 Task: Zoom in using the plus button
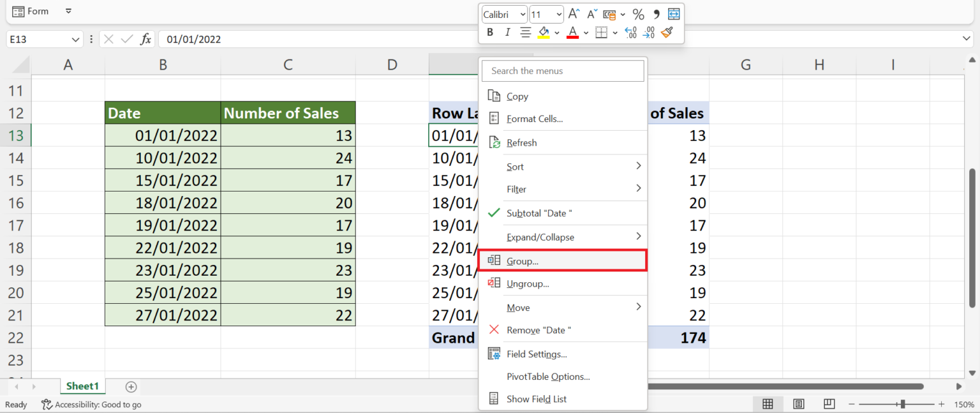[940, 404]
